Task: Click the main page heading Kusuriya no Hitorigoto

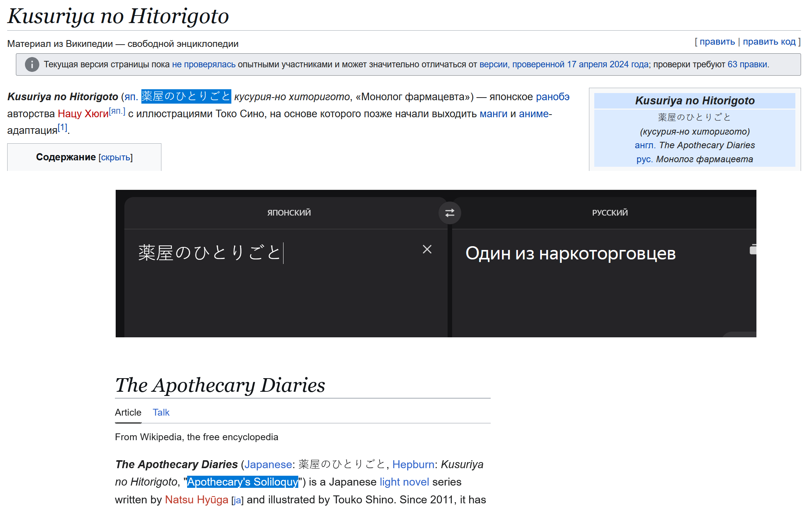Action: pos(118,16)
